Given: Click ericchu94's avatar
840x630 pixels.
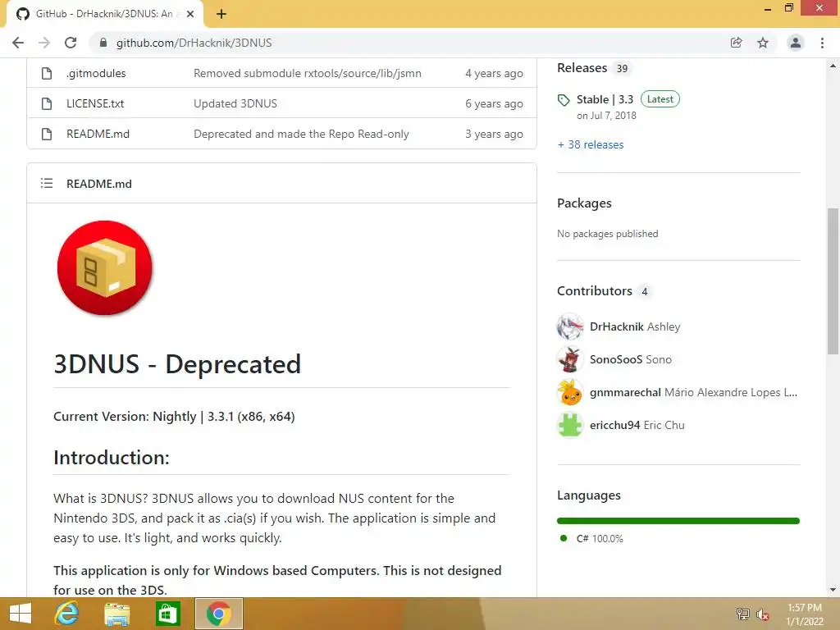Looking at the screenshot, I should tap(570, 425).
